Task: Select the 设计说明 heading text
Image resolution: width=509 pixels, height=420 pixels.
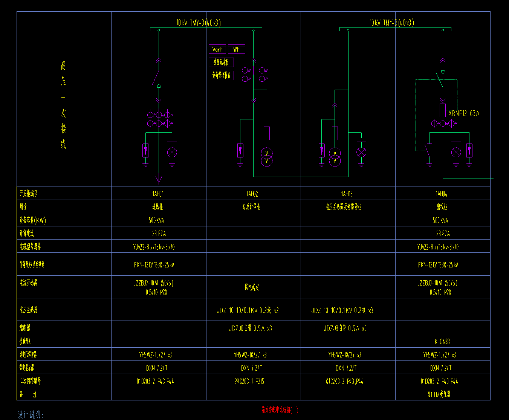Action: coord(31,415)
